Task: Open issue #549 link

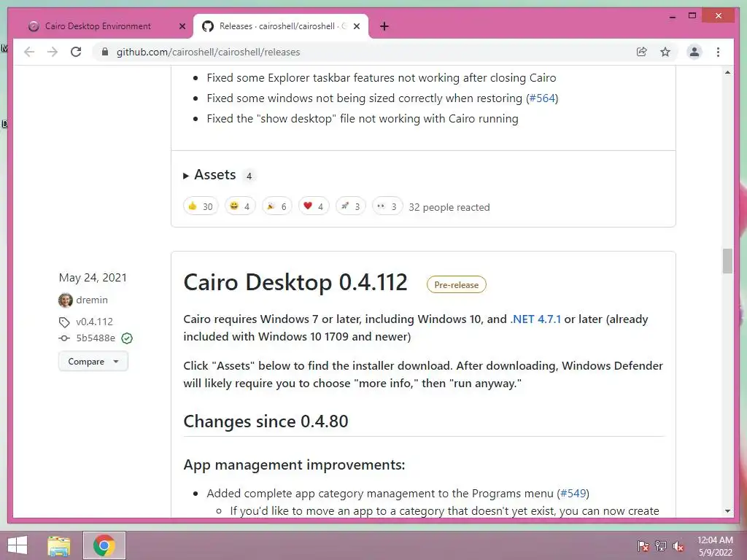Action: click(x=573, y=494)
